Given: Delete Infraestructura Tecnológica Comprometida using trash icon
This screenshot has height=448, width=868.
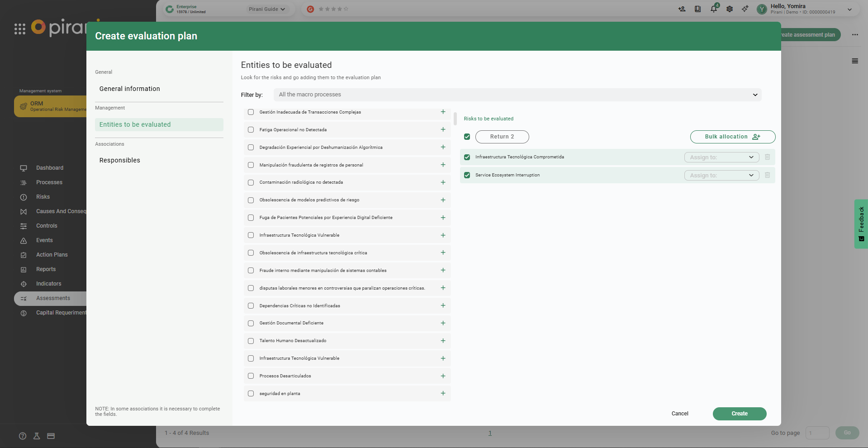Looking at the screenshot, I should point(767,157).
